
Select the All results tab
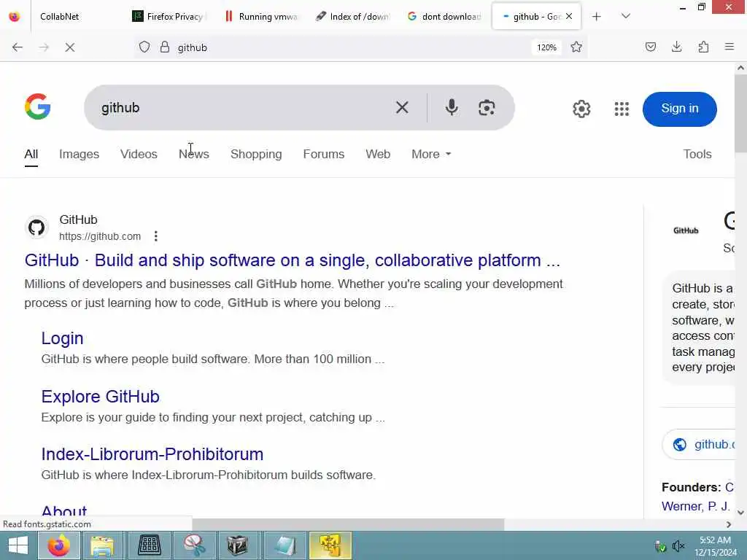[x=31, y=155]
